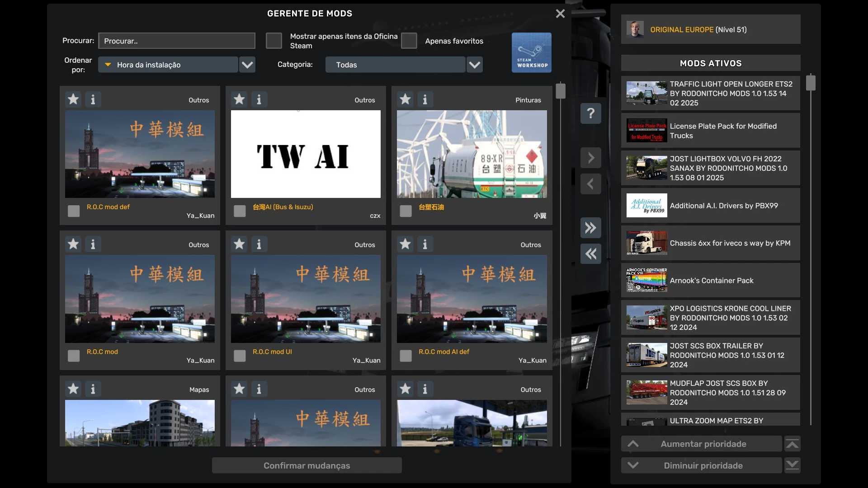
Task: Click Confirmar mudanças button
Action: [307, 465]
